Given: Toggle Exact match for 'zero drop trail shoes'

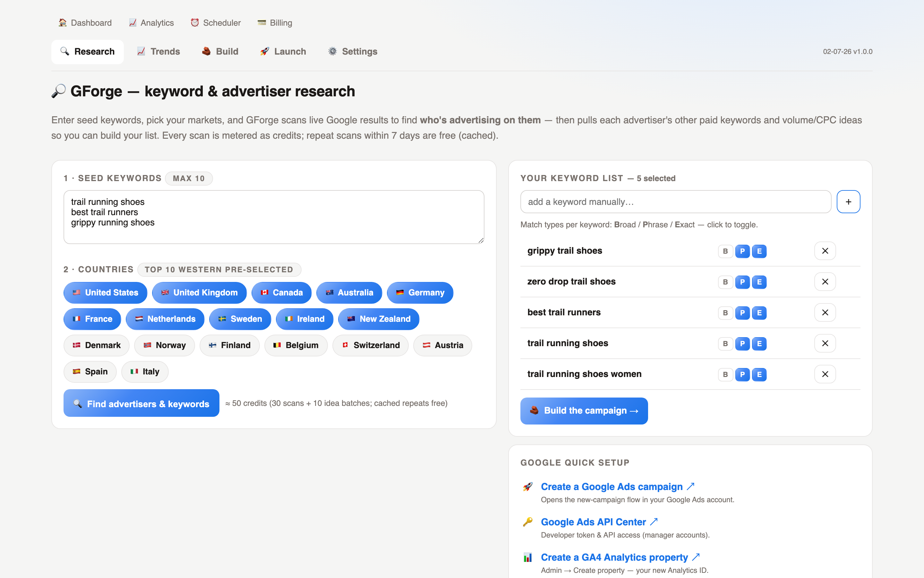Looking at the screenshot, I should tap(759, 282).
